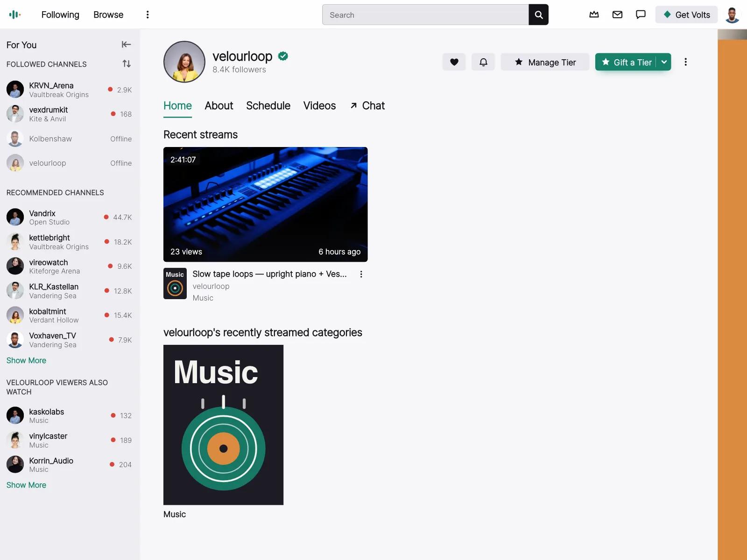
Task: Click KLR_Kastellan avatar in sidebar
Action: coord(15,291)
